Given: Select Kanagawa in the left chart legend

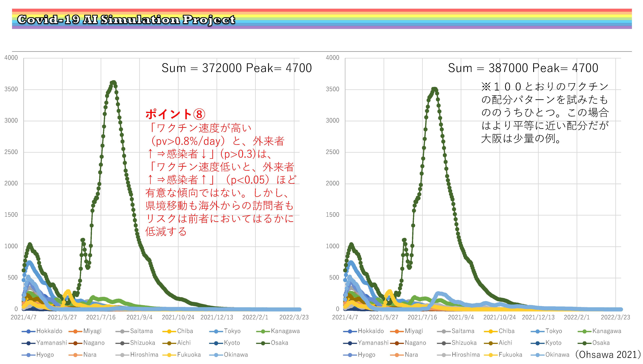Looking at the screenshot, I should pyautogui.click(x=278, y=331).
